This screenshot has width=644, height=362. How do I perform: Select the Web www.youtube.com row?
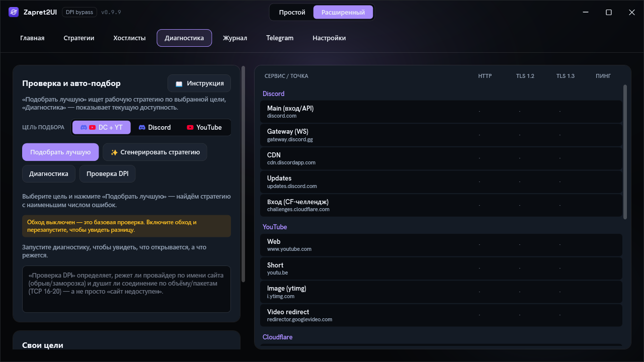(x=441, y=245)
